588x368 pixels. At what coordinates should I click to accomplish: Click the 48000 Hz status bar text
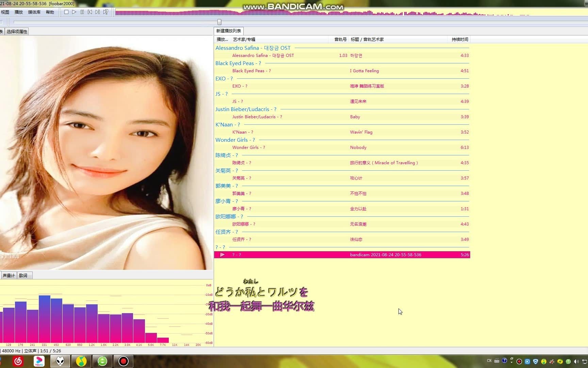pos(11,351)
